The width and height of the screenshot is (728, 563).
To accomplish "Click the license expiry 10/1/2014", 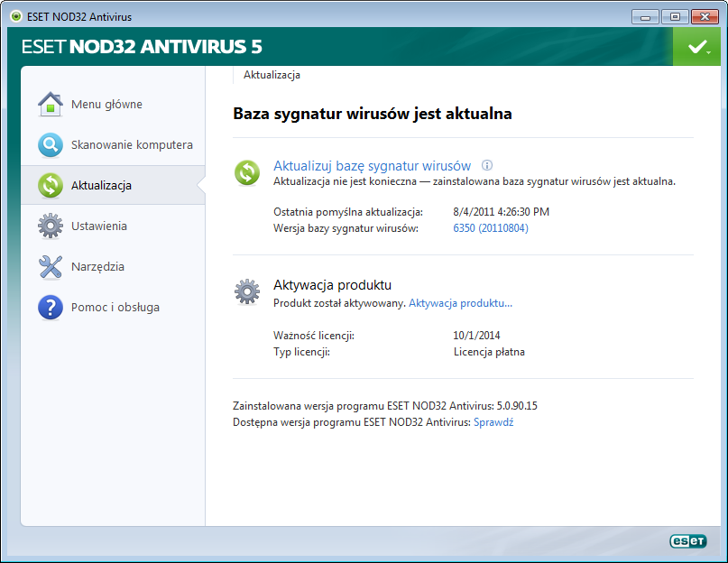I will coord(476,336).
